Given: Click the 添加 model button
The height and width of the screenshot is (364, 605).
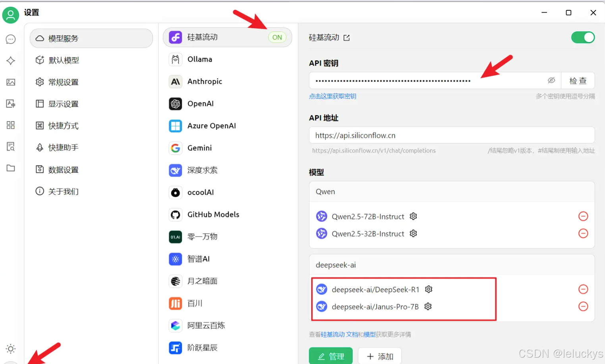Looking at the screenshot, I should tap(380, 356).
